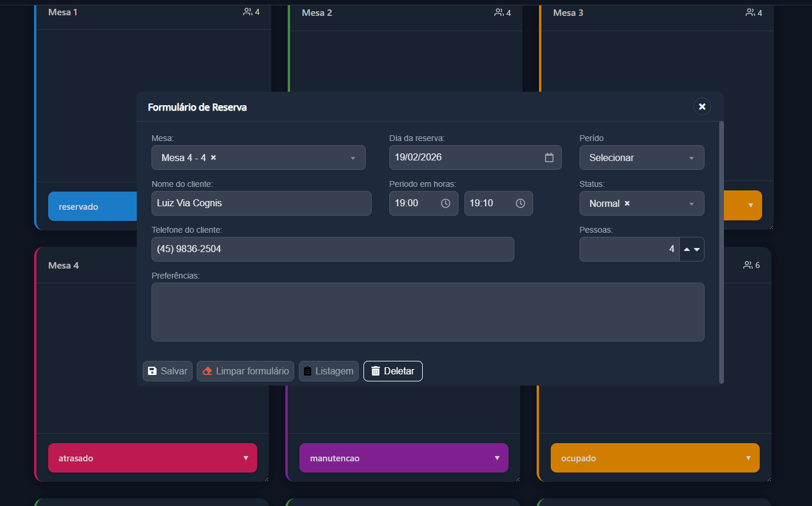Increase Pessoas count with up arrow
812x506 pixels.
tap(687, 249)
